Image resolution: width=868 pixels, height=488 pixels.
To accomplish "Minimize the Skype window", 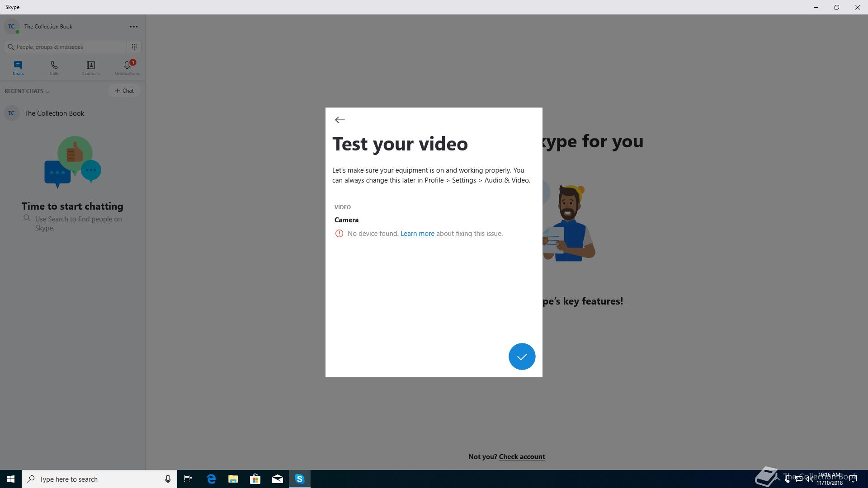I will (x=816, y=7).
